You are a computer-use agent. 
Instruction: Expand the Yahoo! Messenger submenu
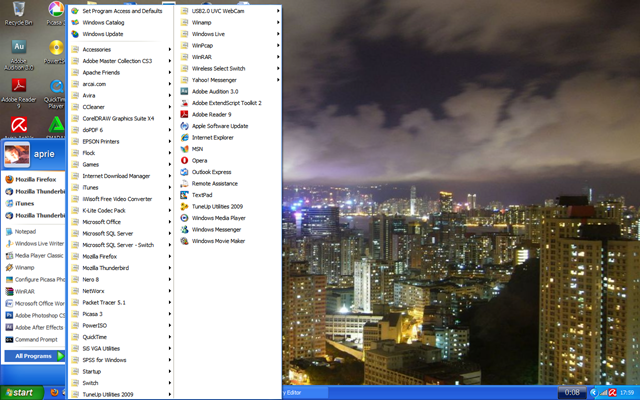(228, 80)
